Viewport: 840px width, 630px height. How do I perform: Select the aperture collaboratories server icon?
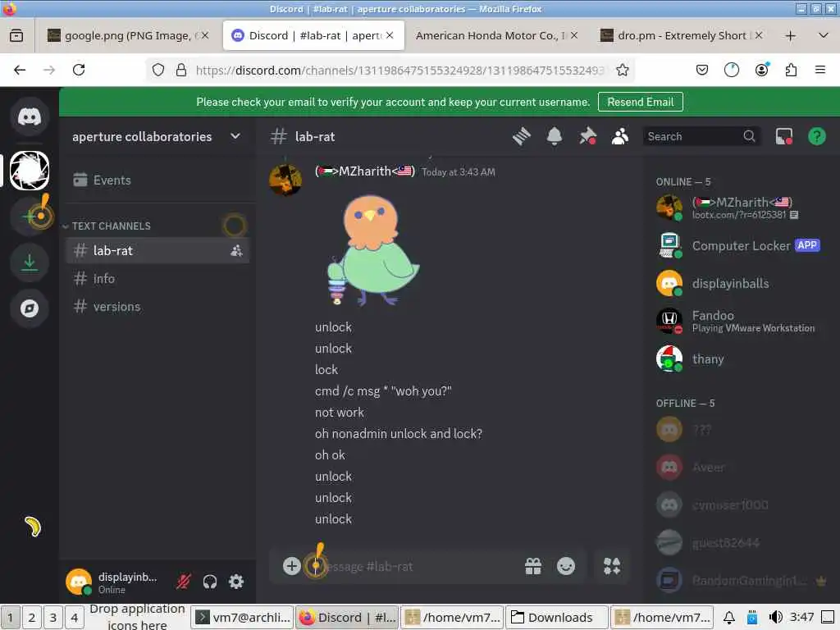(30, 171)
